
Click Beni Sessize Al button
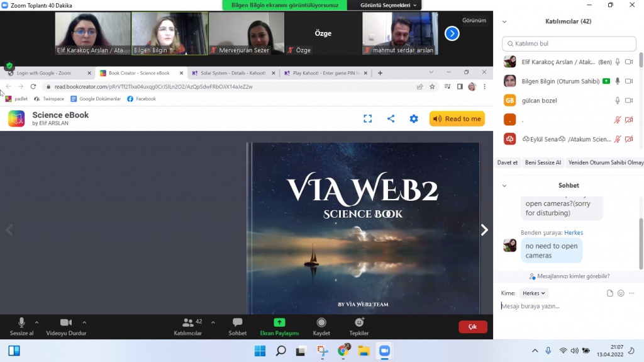543,162
